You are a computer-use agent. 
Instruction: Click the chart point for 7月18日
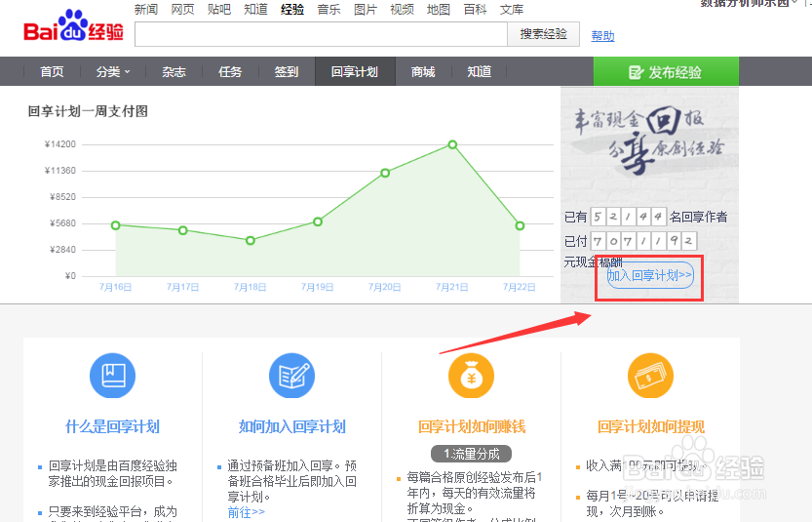point(251,241)
